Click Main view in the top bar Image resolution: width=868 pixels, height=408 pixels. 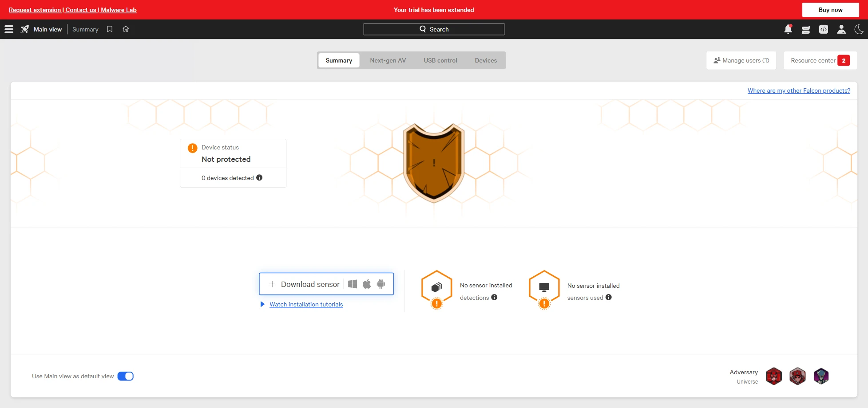(x=48, y=29)
